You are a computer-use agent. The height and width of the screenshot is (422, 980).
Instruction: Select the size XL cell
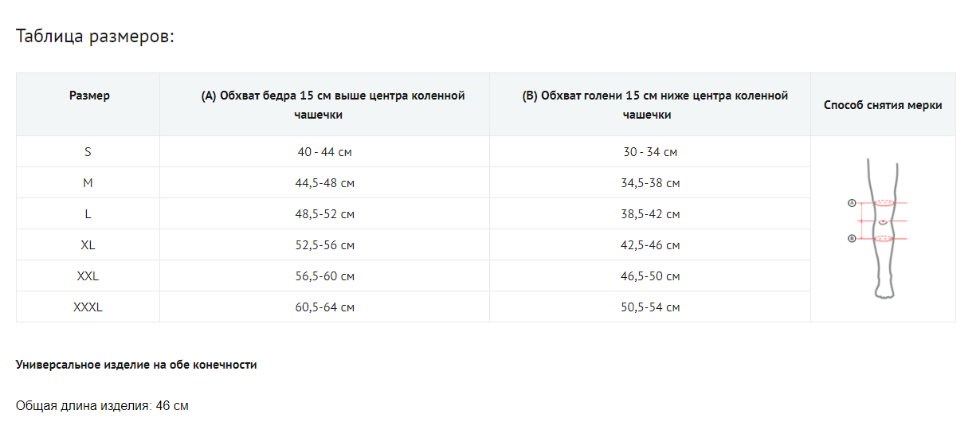click(88, 244)
